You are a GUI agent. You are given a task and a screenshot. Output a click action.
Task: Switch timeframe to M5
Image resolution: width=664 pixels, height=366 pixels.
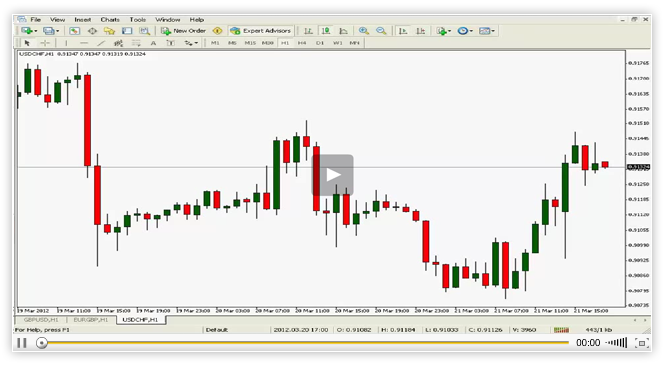click(232, 43)
